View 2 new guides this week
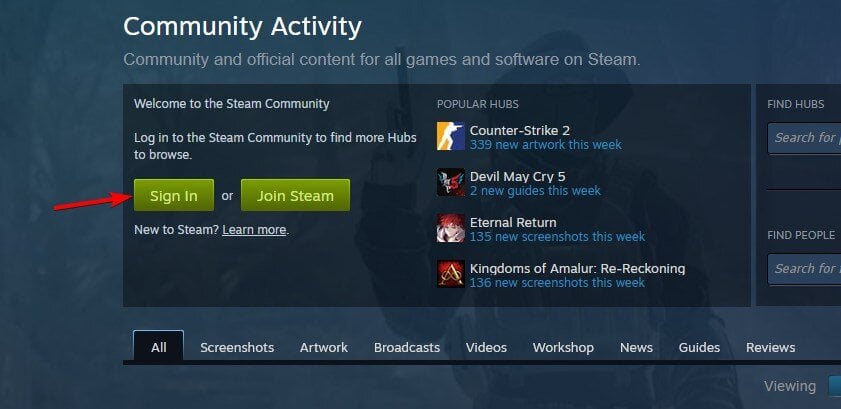841x409 pixels. 535,191
